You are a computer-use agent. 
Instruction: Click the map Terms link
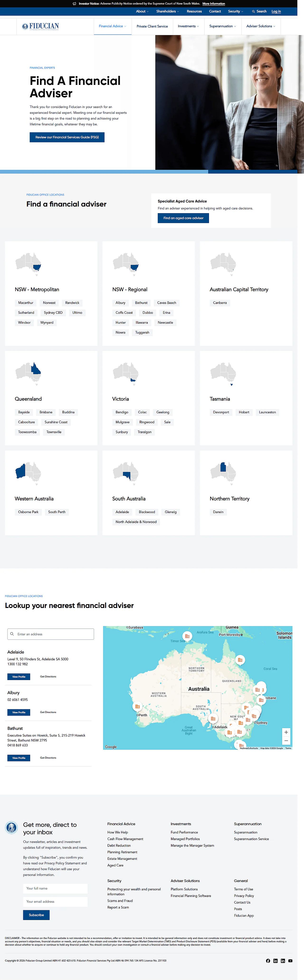pyautogui.click(x=288, y=748)
